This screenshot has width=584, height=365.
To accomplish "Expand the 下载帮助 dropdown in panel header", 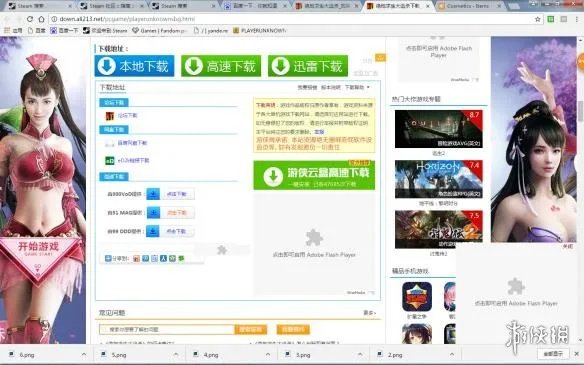I will click(357, 87).
